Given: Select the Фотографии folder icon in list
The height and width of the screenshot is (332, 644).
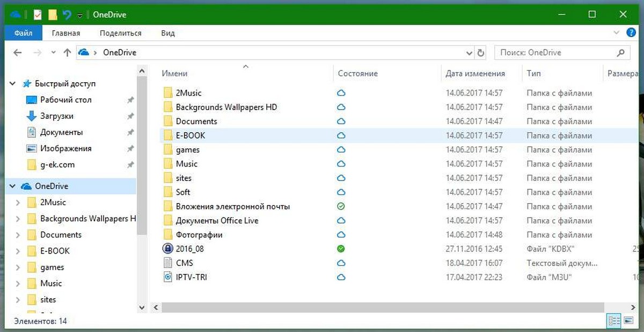Looking at the screenshot, I should tap(167, 235).
